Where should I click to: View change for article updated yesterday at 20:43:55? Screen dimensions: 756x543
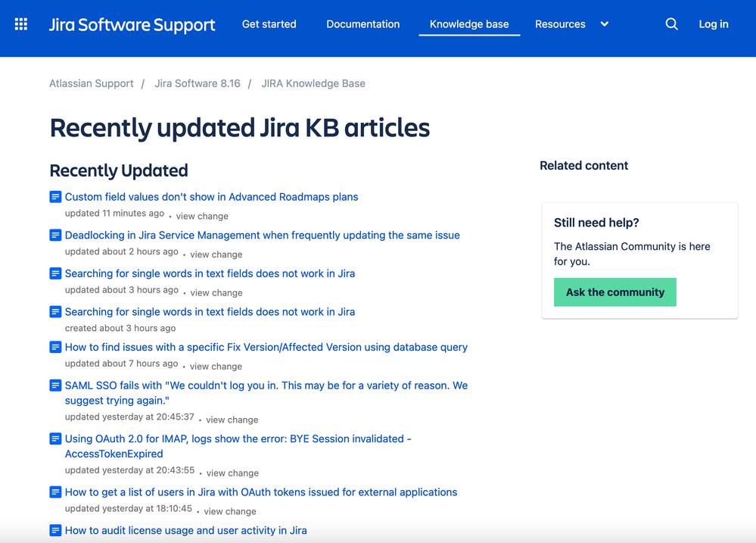(x=232, y=473)
